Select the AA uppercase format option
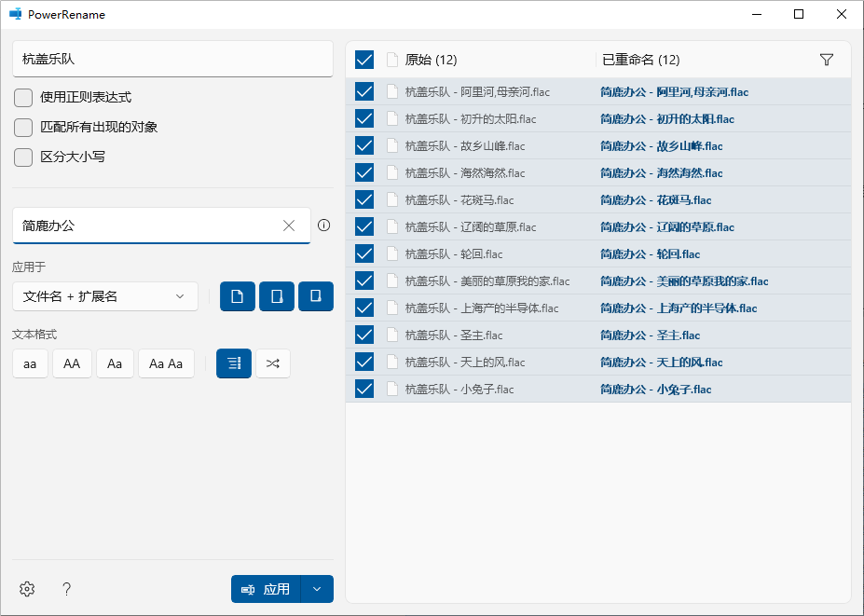Image resolution: width=864 pixels, height=616 pixels. pos(72,363)
